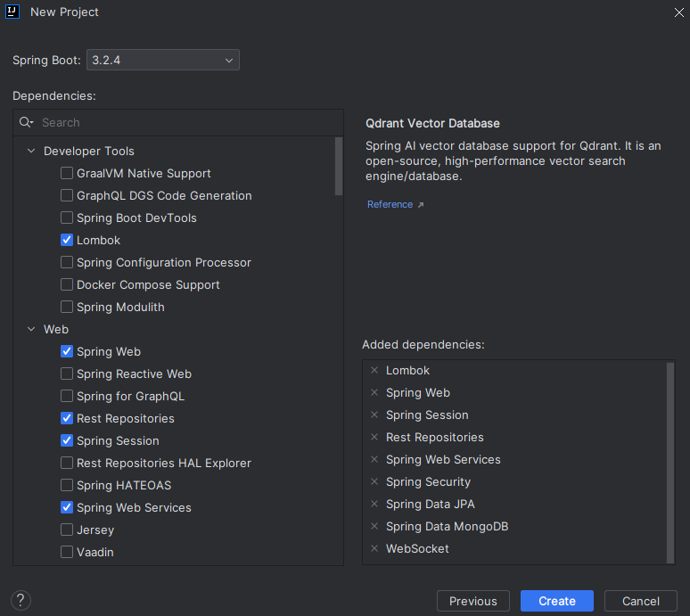Click the search magnifier icon
Image resolution: width=690 pixels, height=616 pixels.
click(27, 123)
